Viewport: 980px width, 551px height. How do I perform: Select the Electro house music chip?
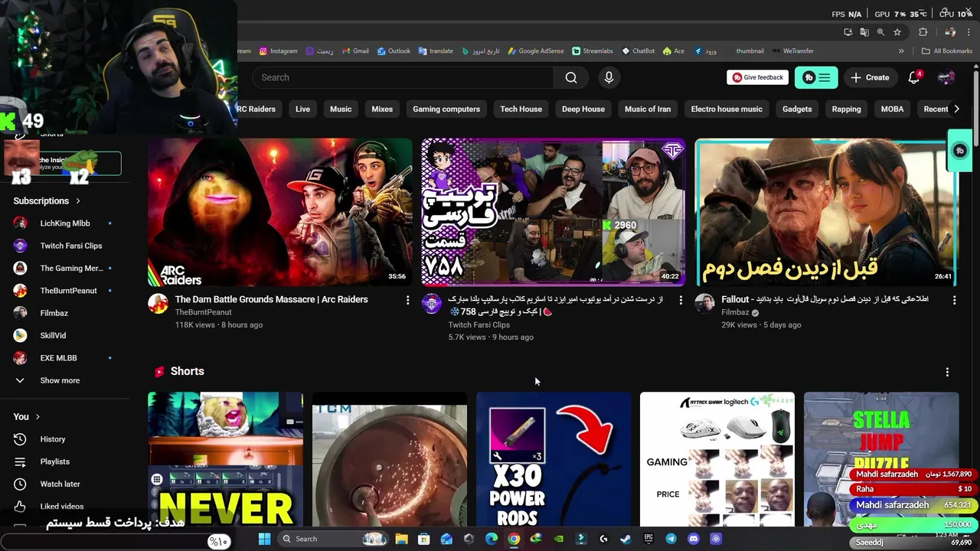click(727, 109)
